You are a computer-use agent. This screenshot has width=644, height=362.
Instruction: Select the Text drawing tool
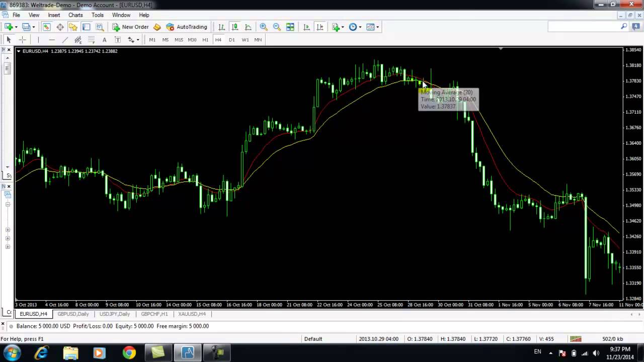pyautogui.click(x=104, y=40)
